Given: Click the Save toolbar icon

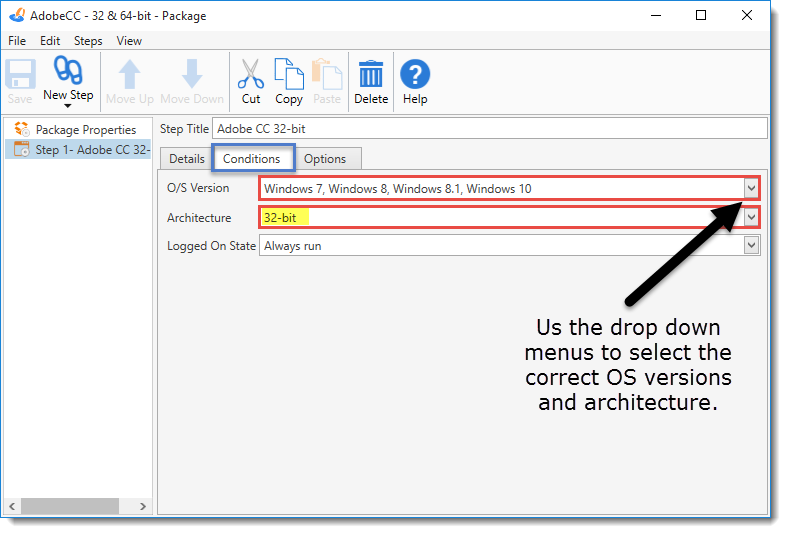Looking at the screenshot, I should point(20,74).
